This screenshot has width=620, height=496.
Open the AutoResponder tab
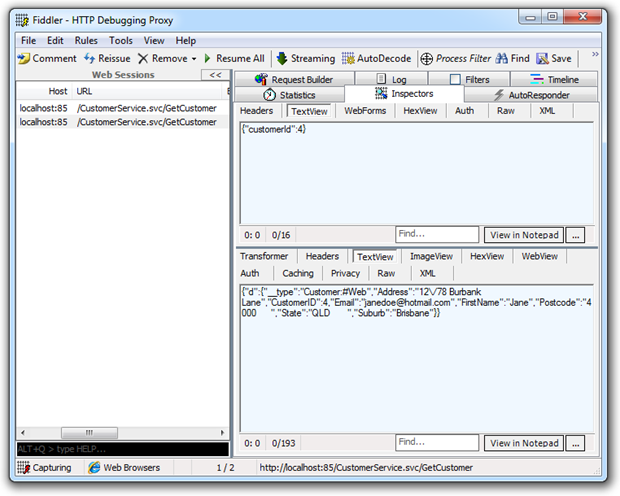(531, 95)
